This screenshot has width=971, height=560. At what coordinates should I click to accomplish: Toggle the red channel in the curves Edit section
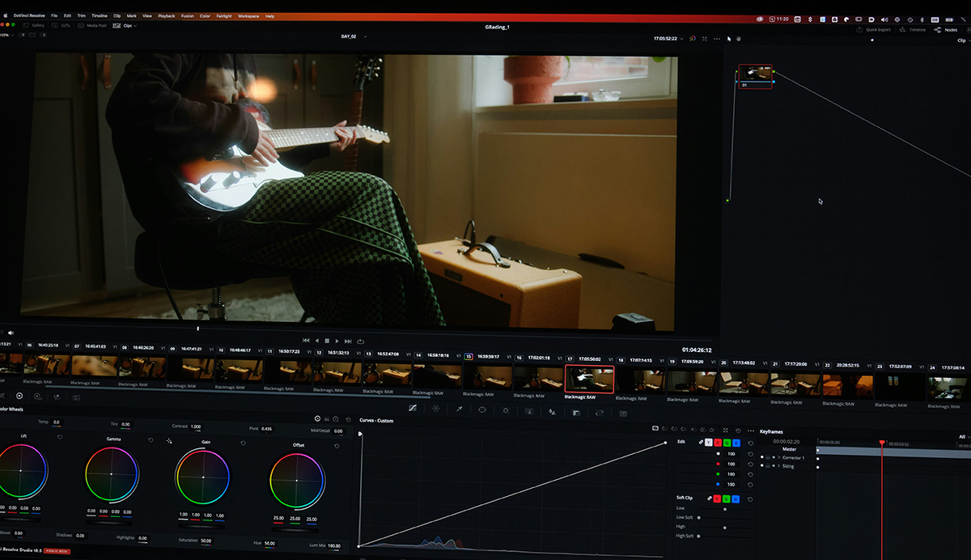718,443
